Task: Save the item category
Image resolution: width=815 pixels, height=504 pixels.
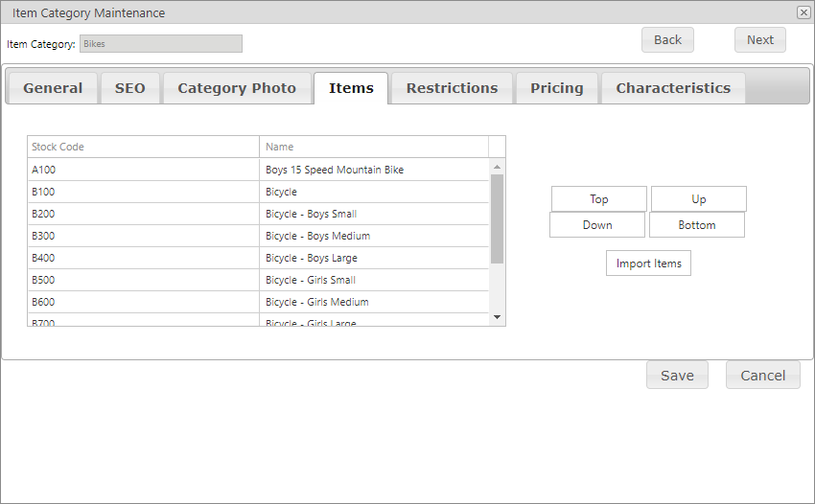Action: [x=677, y=376]
